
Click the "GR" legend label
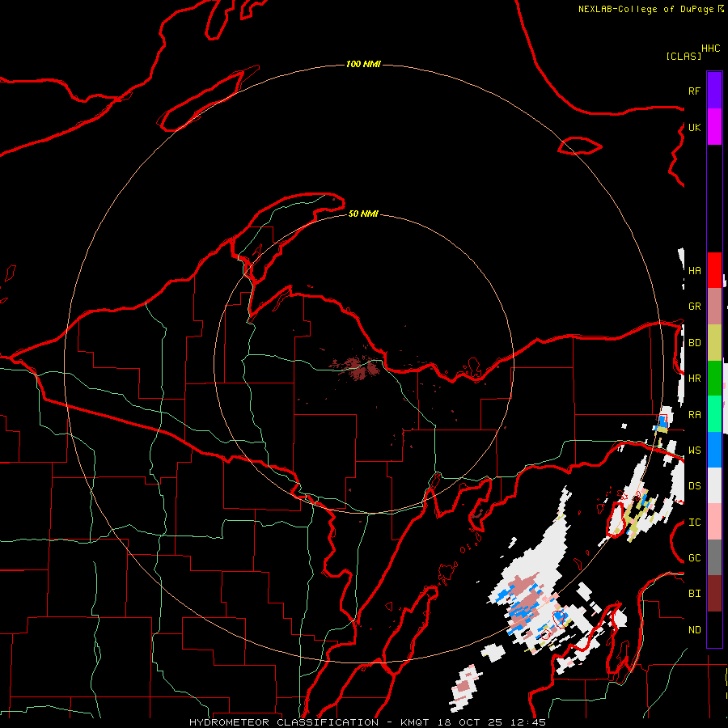point(694,307)
